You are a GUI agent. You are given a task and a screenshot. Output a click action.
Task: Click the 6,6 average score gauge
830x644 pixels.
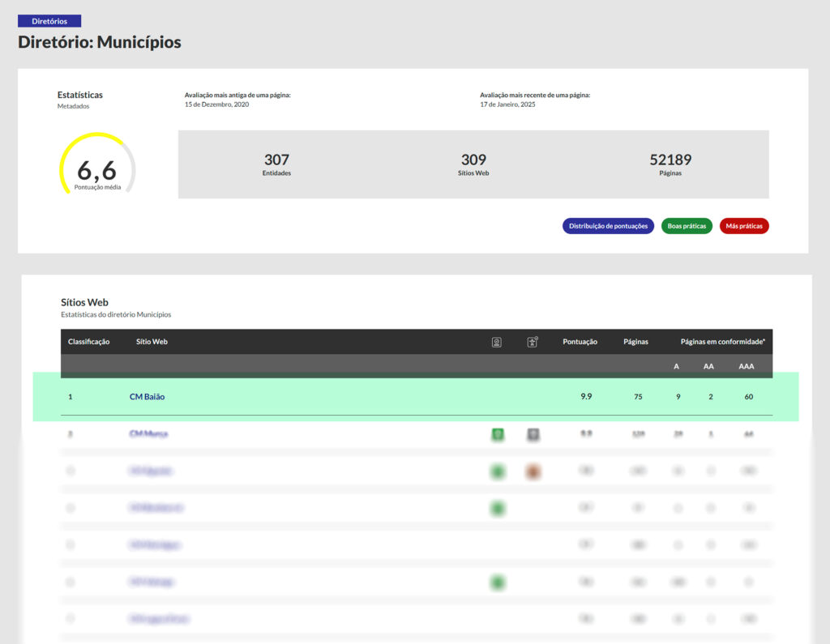pos(97,170)
